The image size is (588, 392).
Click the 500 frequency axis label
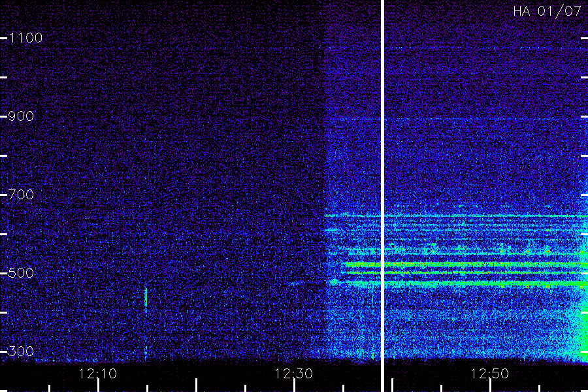tap(21, 272)
